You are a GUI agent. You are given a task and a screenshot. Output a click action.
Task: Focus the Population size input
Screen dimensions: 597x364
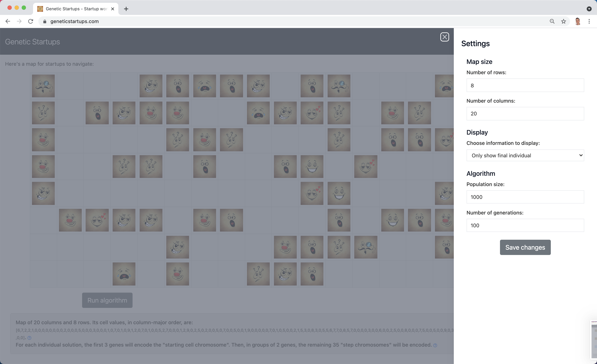(x=525, y=197)
